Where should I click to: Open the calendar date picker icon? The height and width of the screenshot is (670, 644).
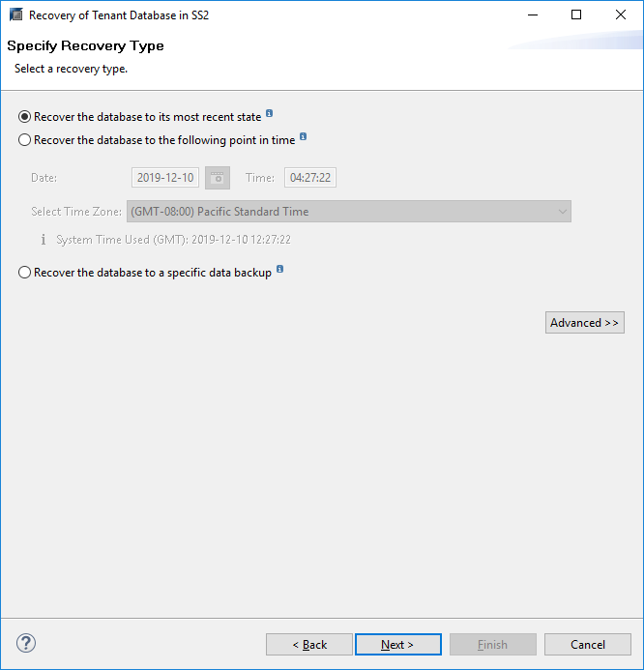click(217, 178)
